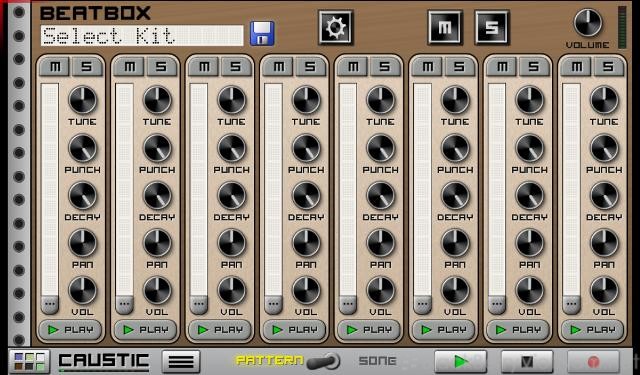Save kit with the floppy disk icon
This screenshot has width=640, height=375.
[x=262, y=33]
